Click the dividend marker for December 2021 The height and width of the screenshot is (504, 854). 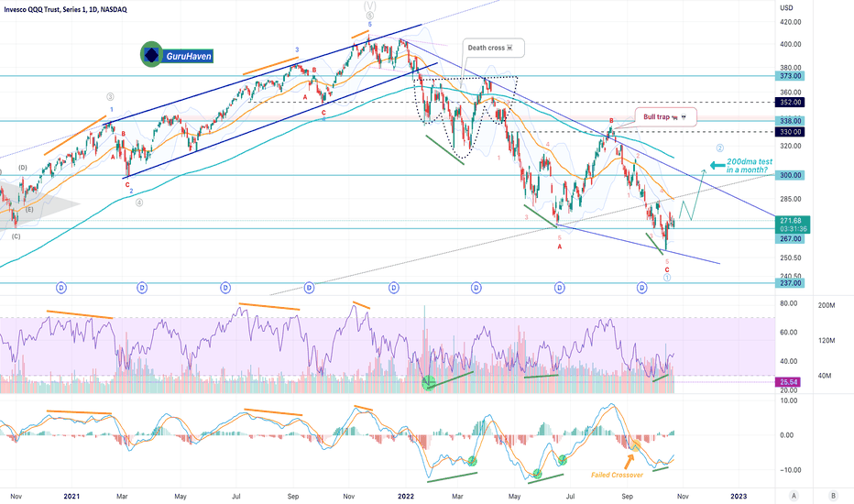394,287
